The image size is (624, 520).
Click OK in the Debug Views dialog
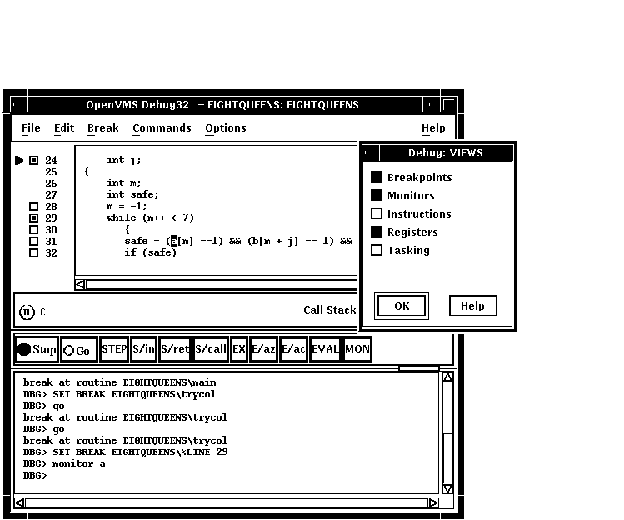tap(402, 306)
